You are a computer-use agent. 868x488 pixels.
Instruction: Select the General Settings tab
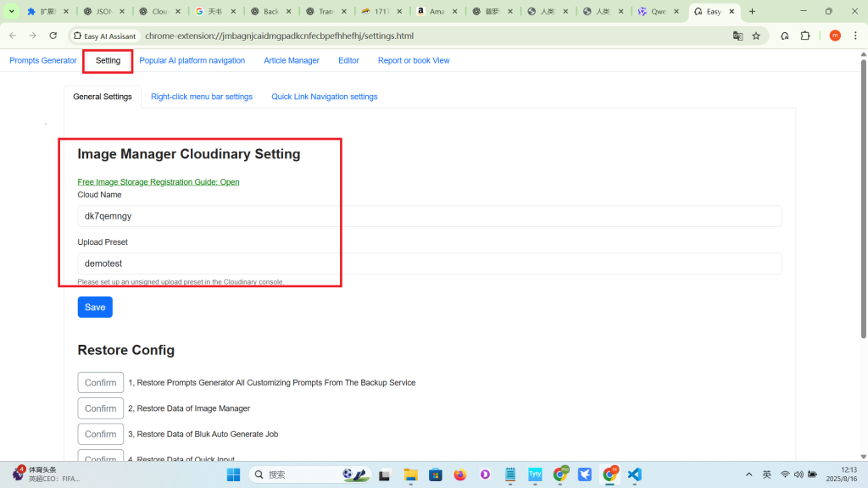coord(103,97)
